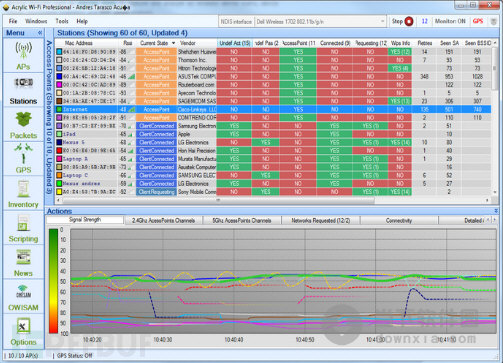Switch to 2.4Ghz AccessPoints Channels tab
The width and height of the screenshot is (503, 363).
click(163, 220)
